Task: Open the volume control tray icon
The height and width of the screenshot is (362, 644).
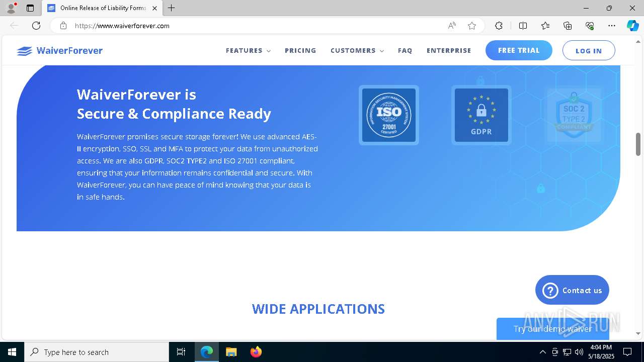Action: [x=579, y=352]
